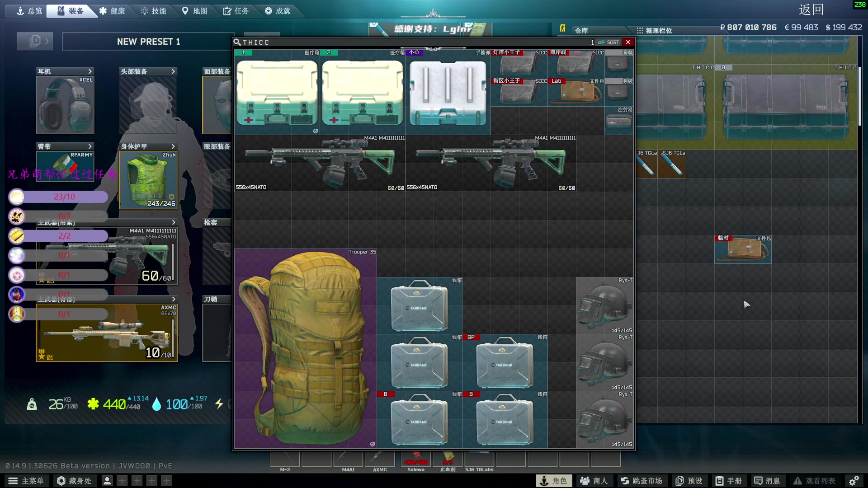Close the THICC container window

(628, 42)
